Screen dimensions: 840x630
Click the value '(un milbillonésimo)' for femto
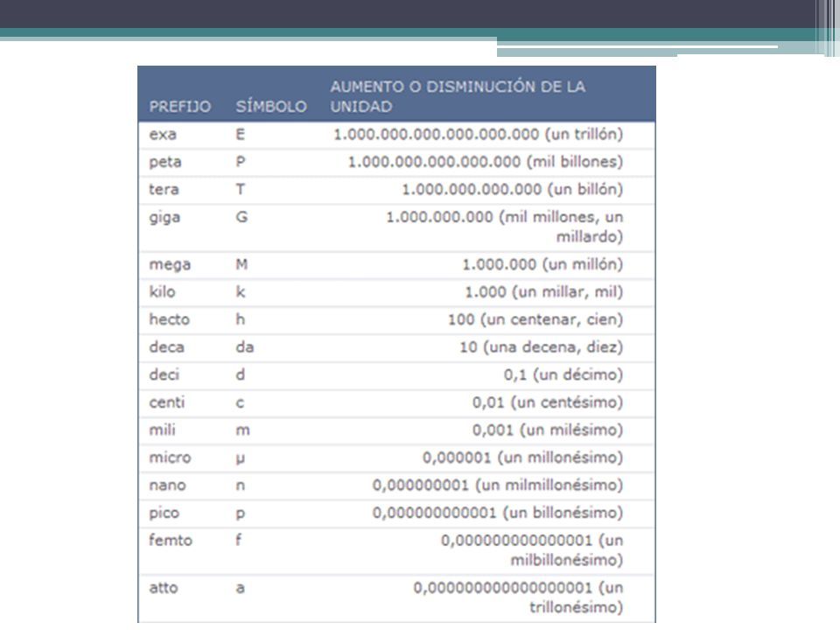(x=567, y=550)
